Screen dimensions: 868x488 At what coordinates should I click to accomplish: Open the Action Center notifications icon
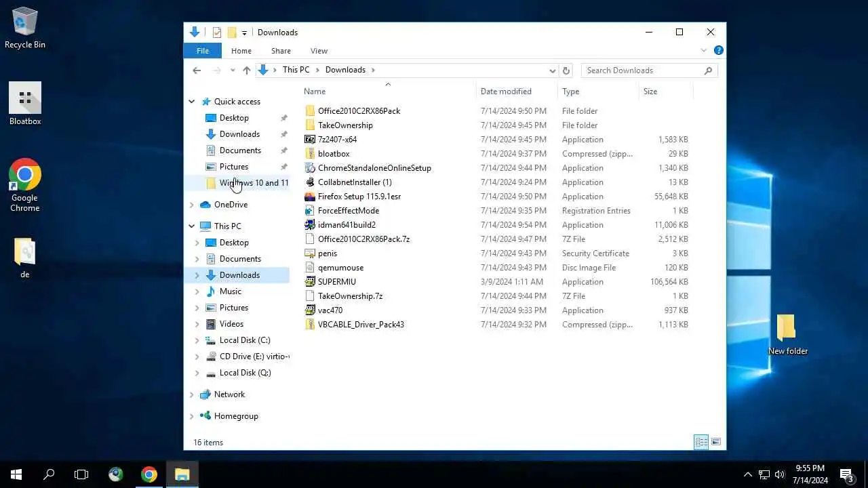(x=847, y=474)
